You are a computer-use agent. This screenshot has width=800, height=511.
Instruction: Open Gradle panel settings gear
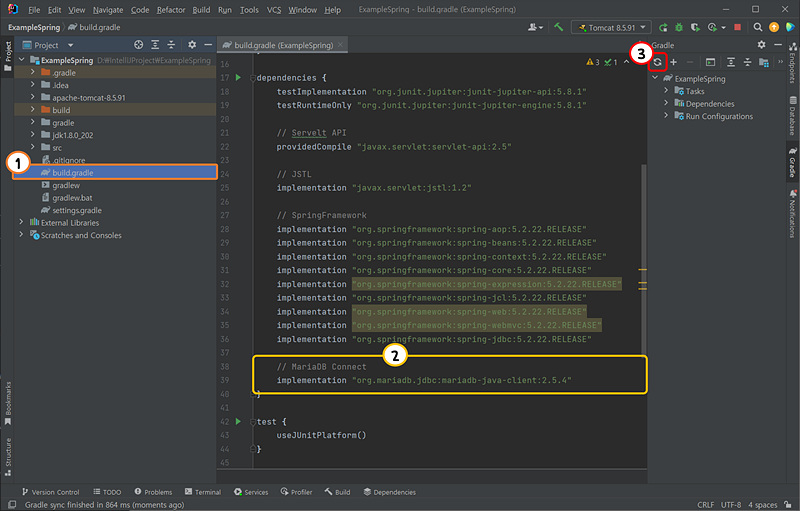point(761,45)
